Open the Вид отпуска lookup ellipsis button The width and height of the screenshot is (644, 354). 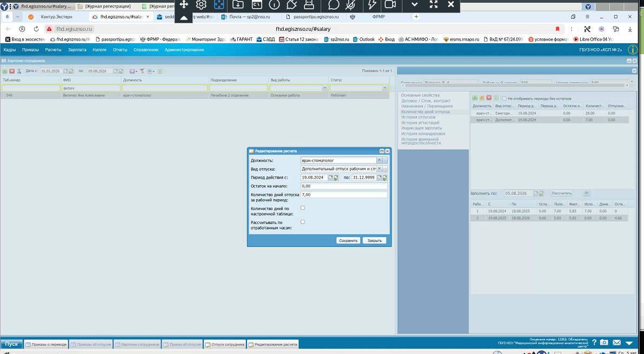point(385,169)
